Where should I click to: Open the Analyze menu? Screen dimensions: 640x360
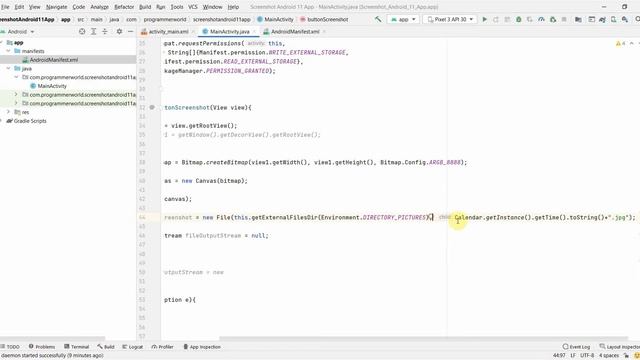point(99,7)
